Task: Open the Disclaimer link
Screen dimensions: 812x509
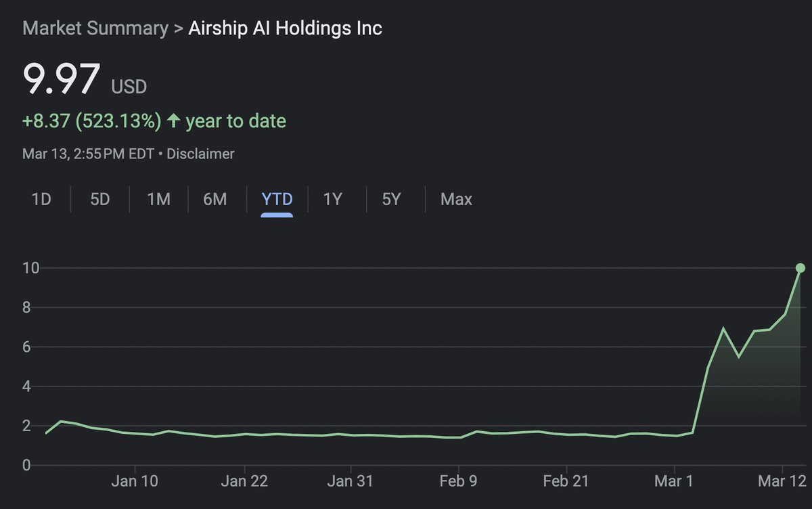Action: (200, 154)
